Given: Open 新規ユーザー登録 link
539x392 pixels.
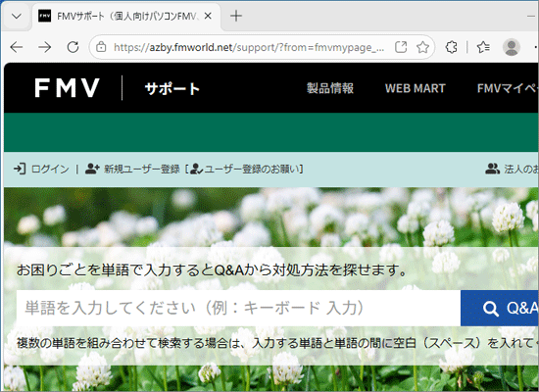Looking at the screenshot, I should [142, 169].
